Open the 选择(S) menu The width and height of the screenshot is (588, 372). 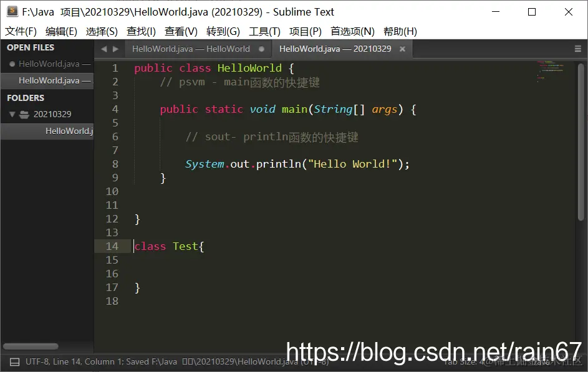click(x=102, y=32)
